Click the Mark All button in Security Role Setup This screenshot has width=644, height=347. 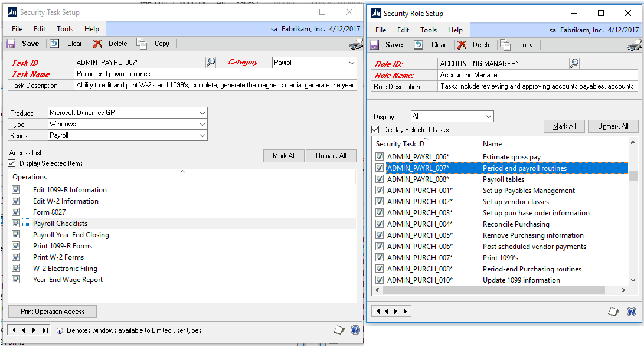564,126
